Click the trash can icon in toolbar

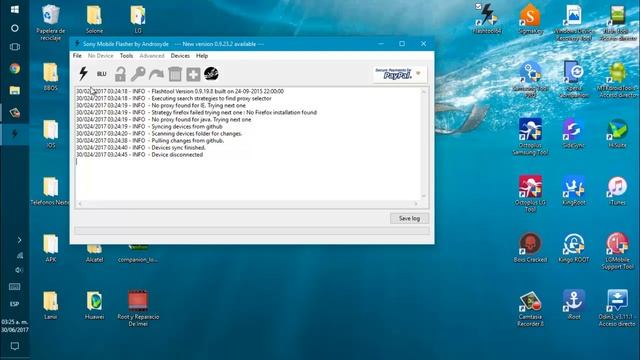tap(175, 74)
